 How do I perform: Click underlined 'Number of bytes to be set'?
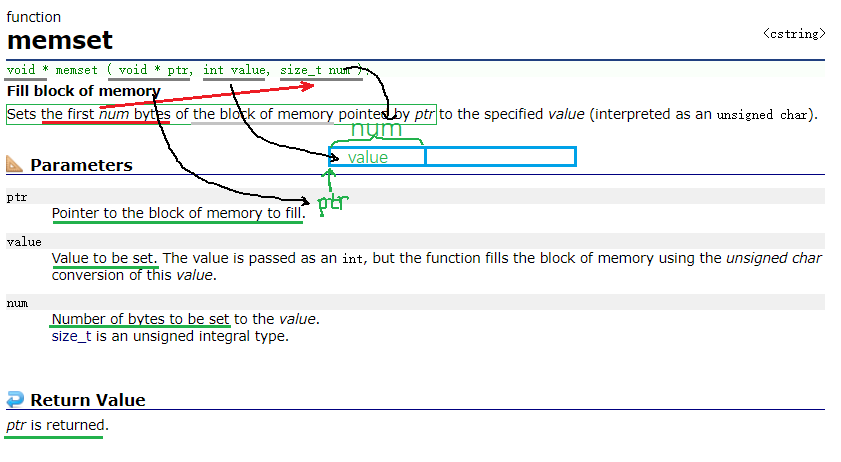[x=140, y=319]
